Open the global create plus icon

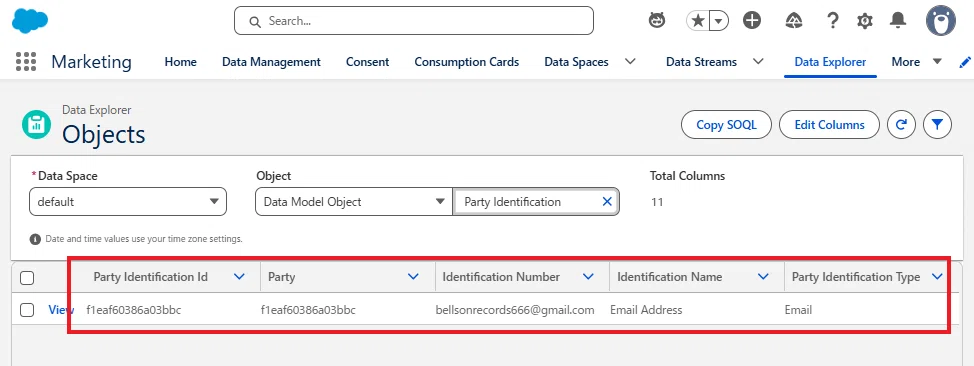click(752, 21)
